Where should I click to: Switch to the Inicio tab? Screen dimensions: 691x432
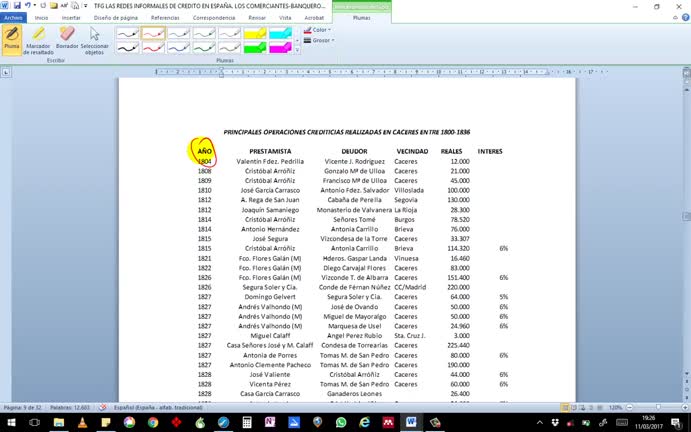[x=41, y=18]
